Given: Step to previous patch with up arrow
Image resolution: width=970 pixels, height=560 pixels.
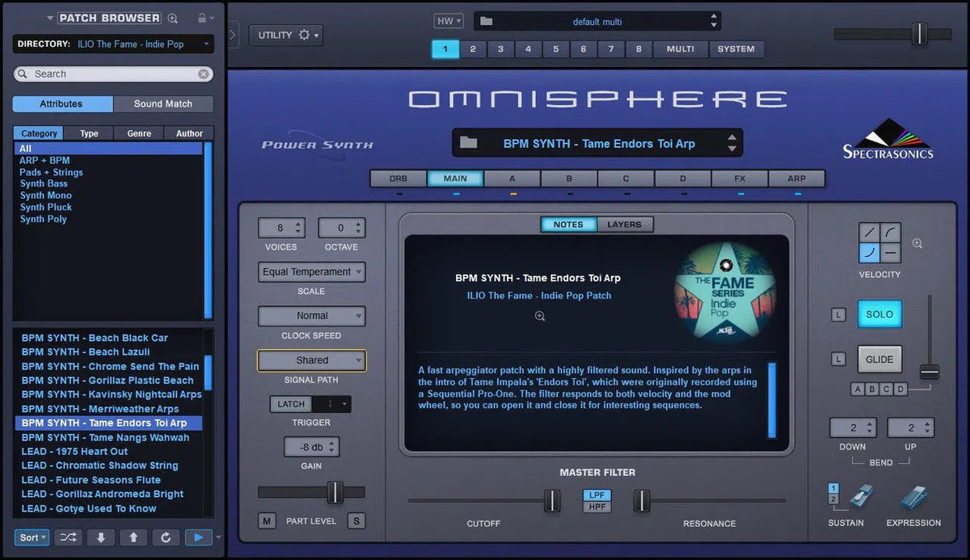Looking at the screenshot, I should click(133, 537).
